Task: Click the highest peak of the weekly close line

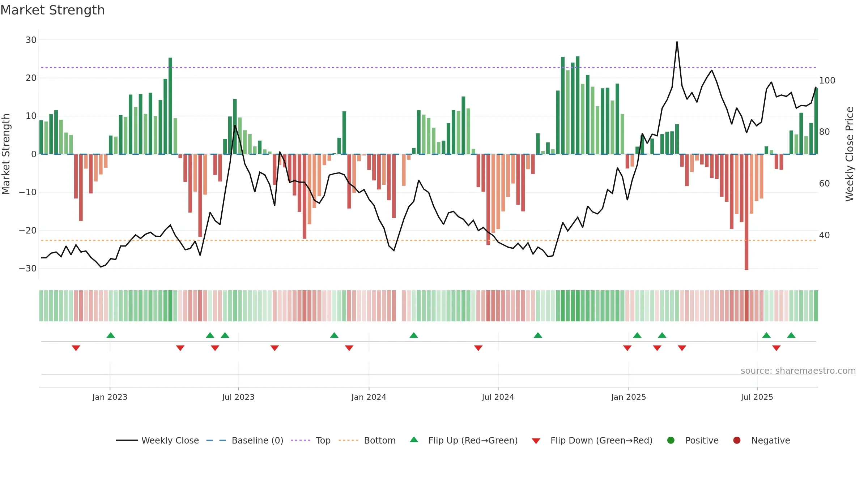Action: (677, 42)
